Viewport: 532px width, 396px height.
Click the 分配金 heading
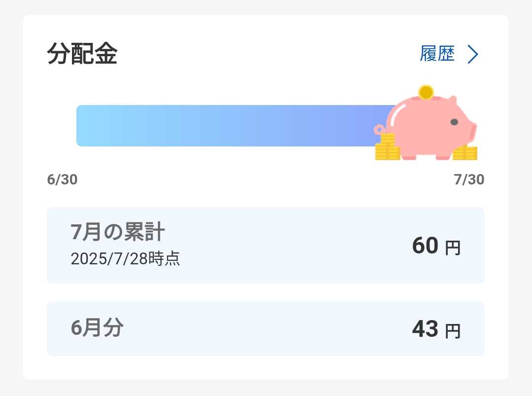[82, 54]
